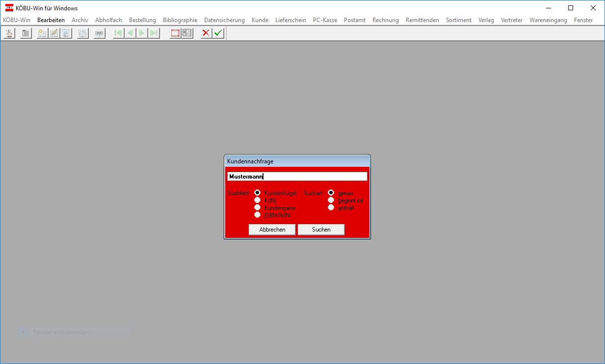
Task: Open the Verlag menu
Action: (486, 20)
